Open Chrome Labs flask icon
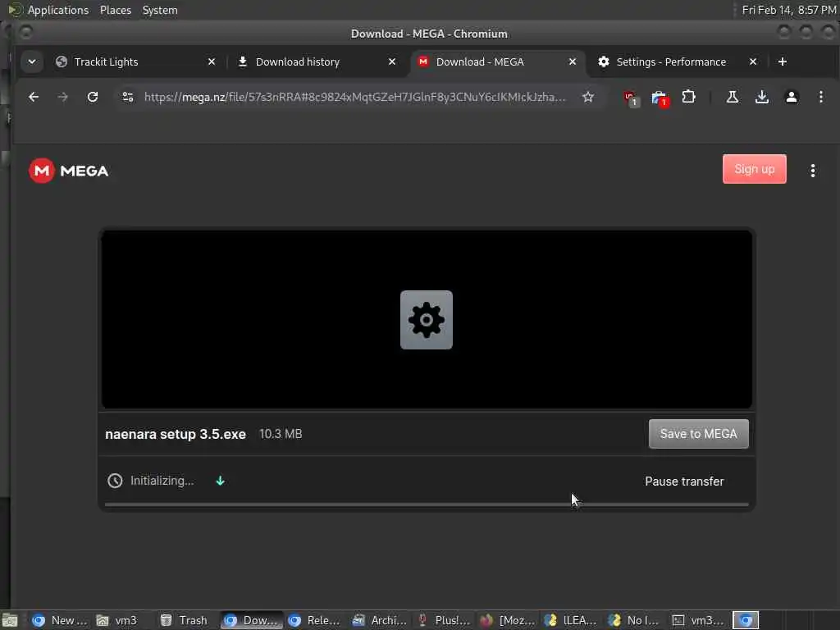Viewport: 840px width, 630px height. tap(733, 97)
